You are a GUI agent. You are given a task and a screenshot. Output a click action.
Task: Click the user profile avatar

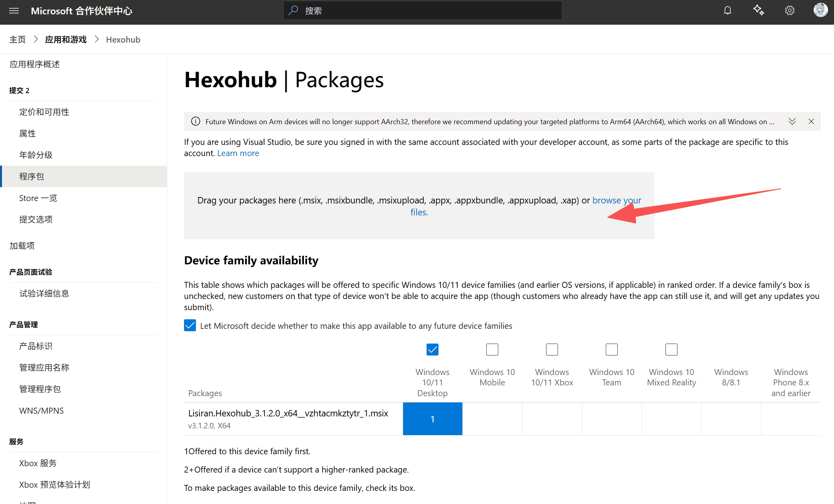pyautogui.click(x=820, y=10)
